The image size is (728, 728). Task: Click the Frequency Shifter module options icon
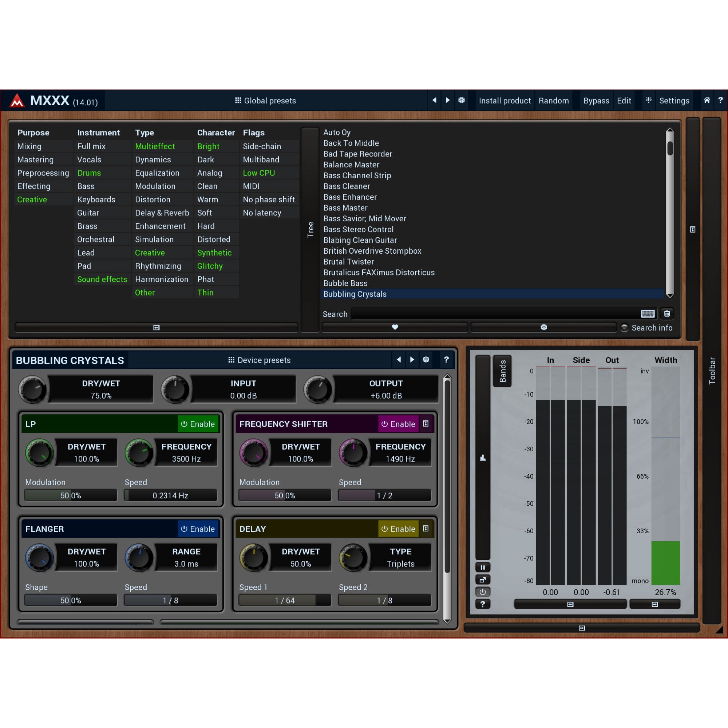(x=426, y=424)
